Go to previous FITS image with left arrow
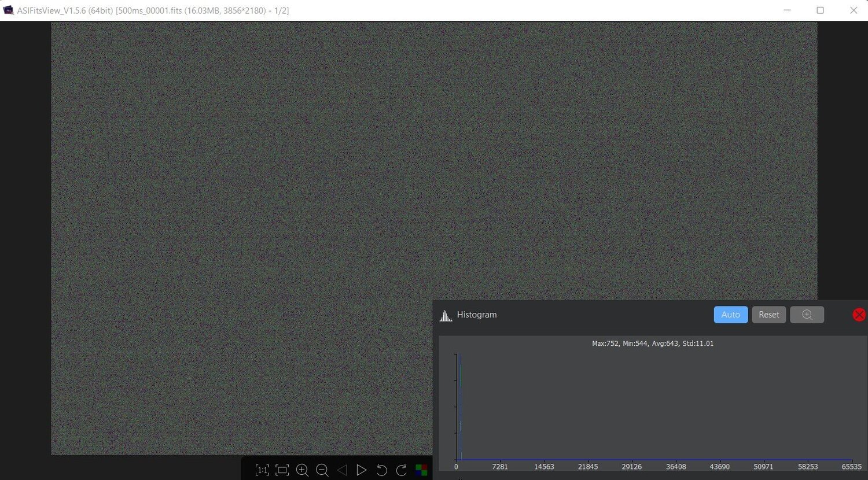Viewport: 868px width, 480px height. tap(341, 470)
